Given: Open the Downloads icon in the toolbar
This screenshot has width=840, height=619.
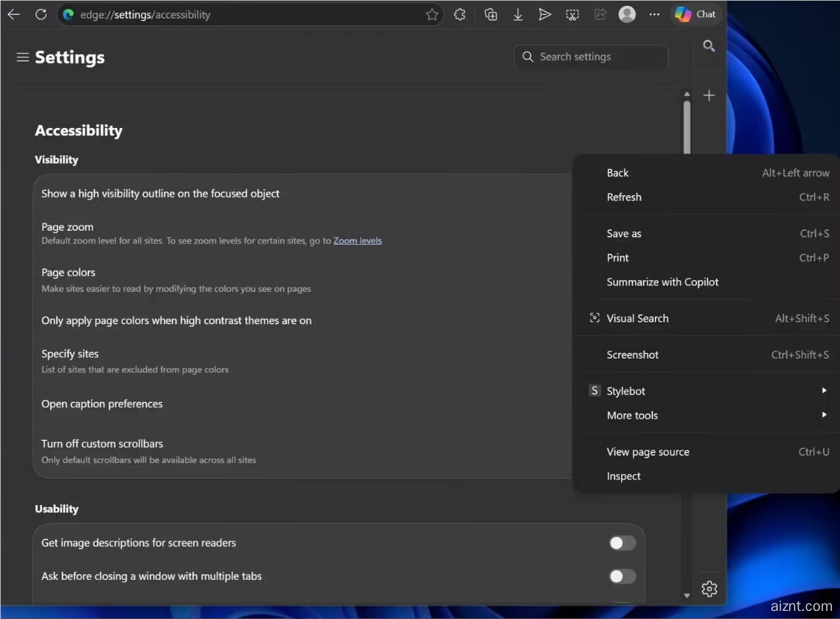Looking at the screenshot, I should click(518, 15).
